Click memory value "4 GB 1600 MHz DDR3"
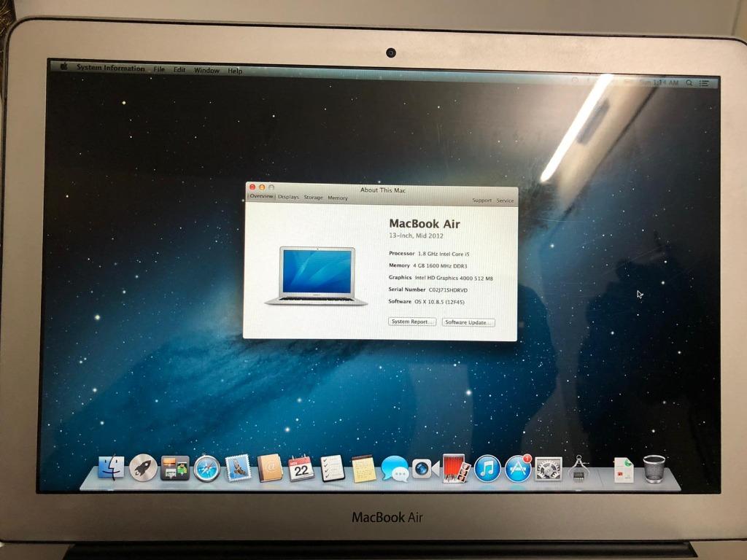Viewport: 747px width, 560px height. 440,265
